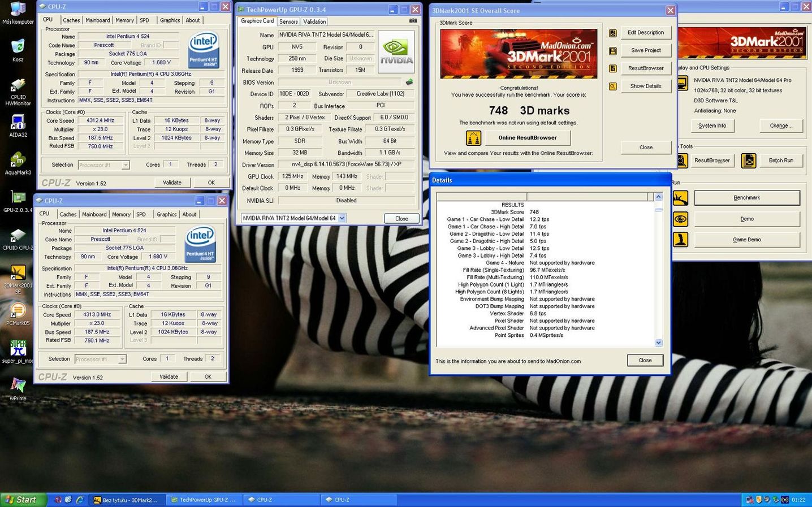This screenshot has width=812, height=507.
Task: Open the SPD tab in lower CPU-Z
Action: pyautogui.click(x=141, y=215)
